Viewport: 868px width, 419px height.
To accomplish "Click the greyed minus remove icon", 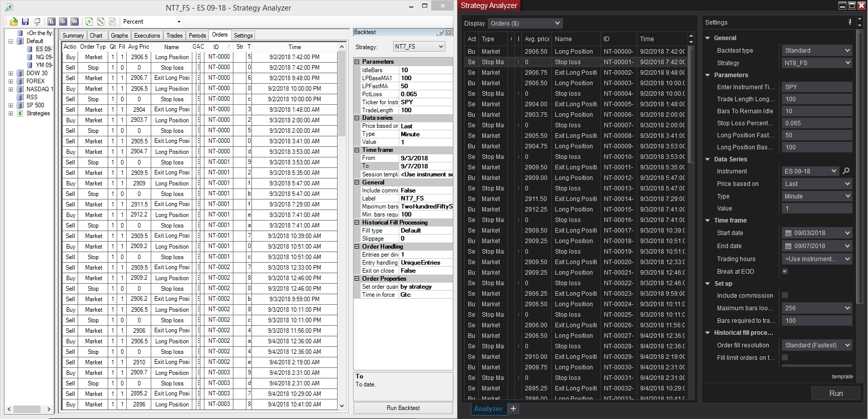I will (x=112, y=22).
